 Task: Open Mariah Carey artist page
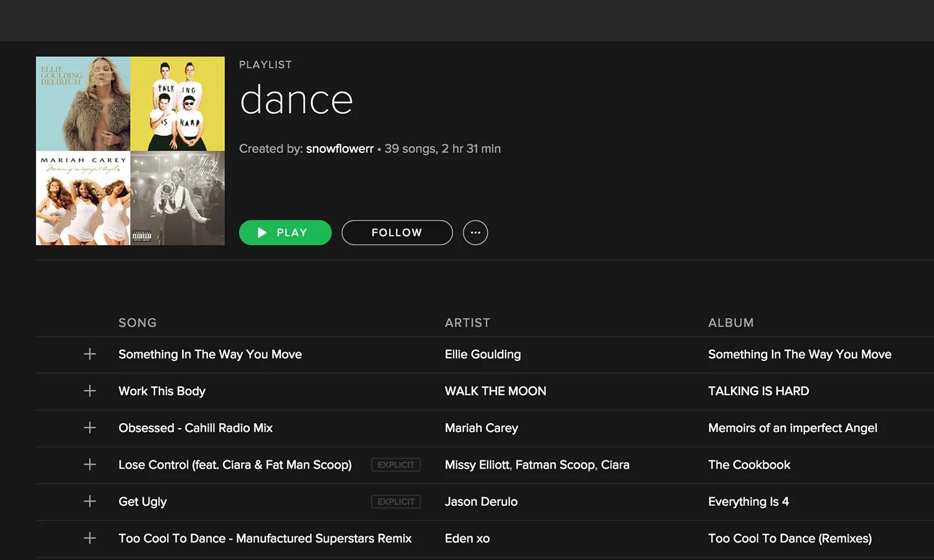pyautogui.click(x=481, y=428)
